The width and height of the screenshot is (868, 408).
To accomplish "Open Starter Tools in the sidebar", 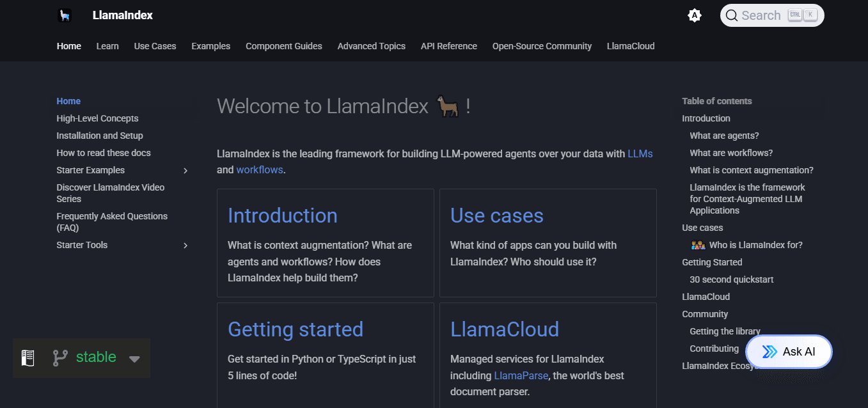I will pyautogui.click(x=82, y=245).
